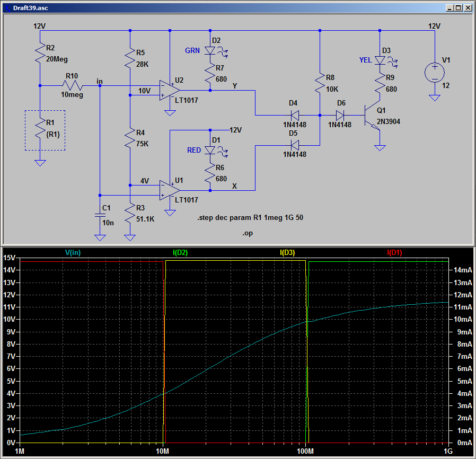Click the R4 resistor symbol

[x=130, y=138]
